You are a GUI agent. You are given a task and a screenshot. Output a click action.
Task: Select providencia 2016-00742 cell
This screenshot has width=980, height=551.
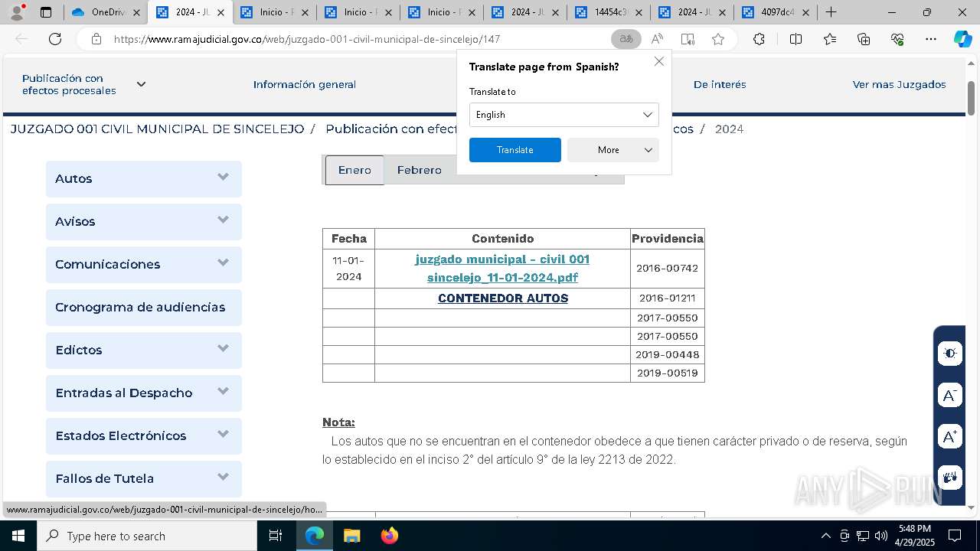(668, 269)
